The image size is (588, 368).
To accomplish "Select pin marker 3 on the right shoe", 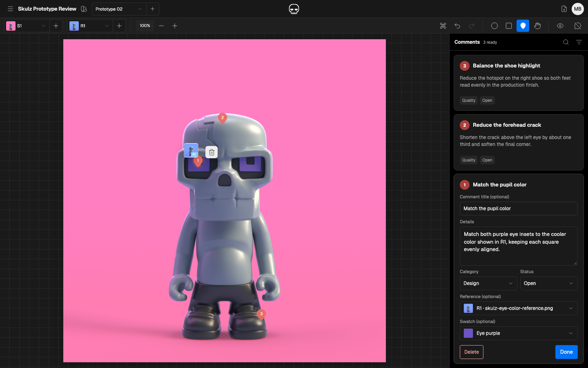I will [261, 314].
